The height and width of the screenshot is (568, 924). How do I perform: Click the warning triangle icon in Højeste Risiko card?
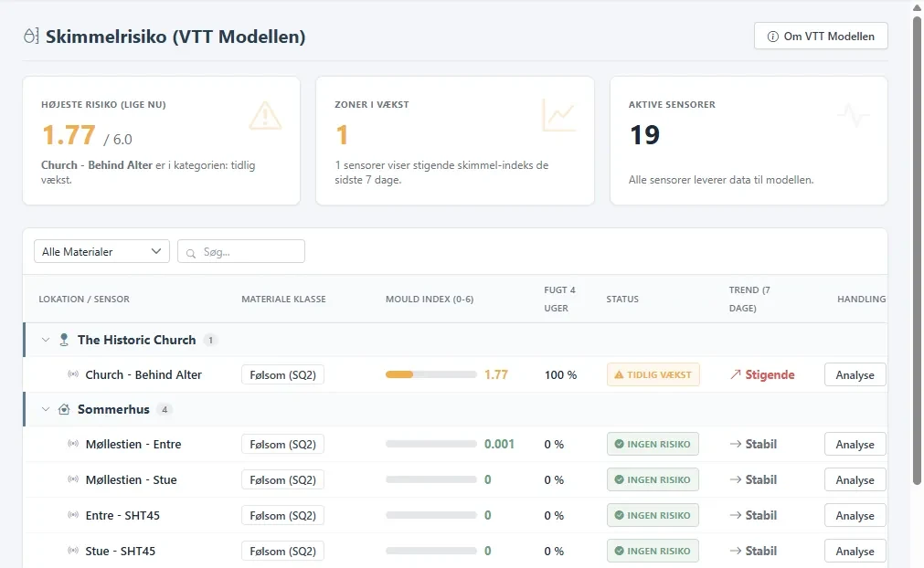click(x=265, y=115)
